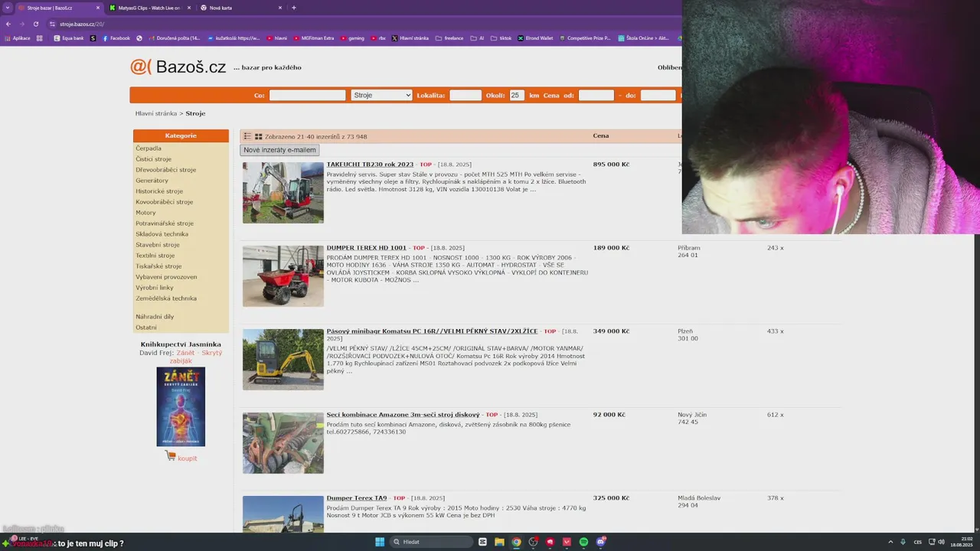Show hidden system tray icons
The height and width of the screenshot is (551, 980).
click(891, 542)
